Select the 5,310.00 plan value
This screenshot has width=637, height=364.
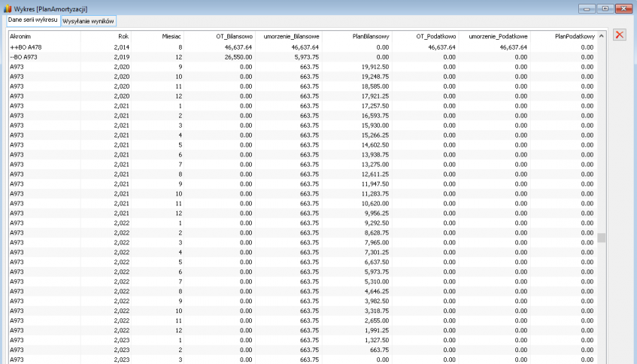pyautogui.click(x=377, y=281)
